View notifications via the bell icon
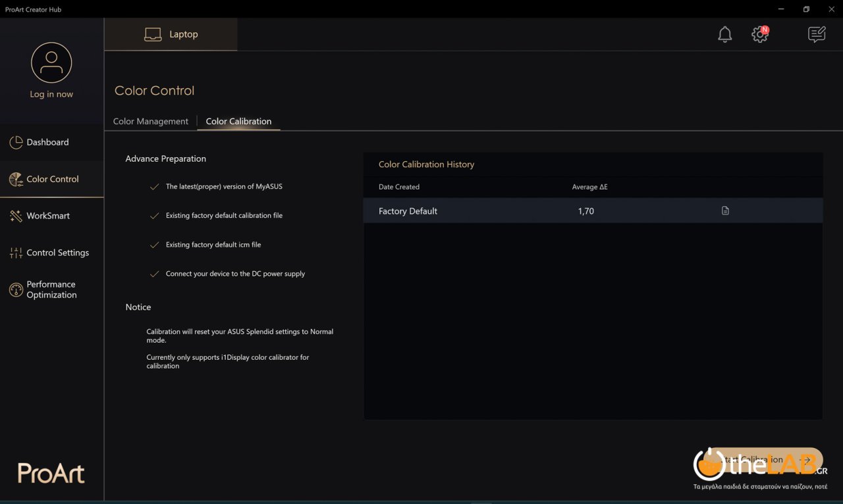 [724, 34]
